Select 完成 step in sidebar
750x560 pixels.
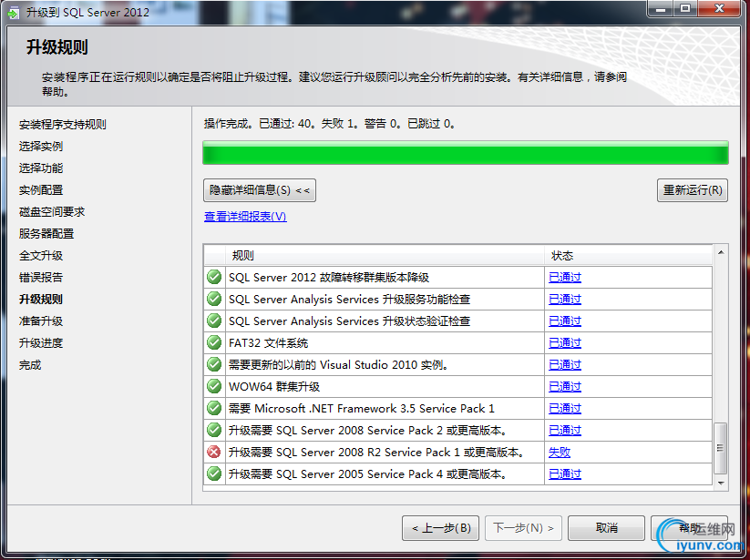tap(30, 365)
